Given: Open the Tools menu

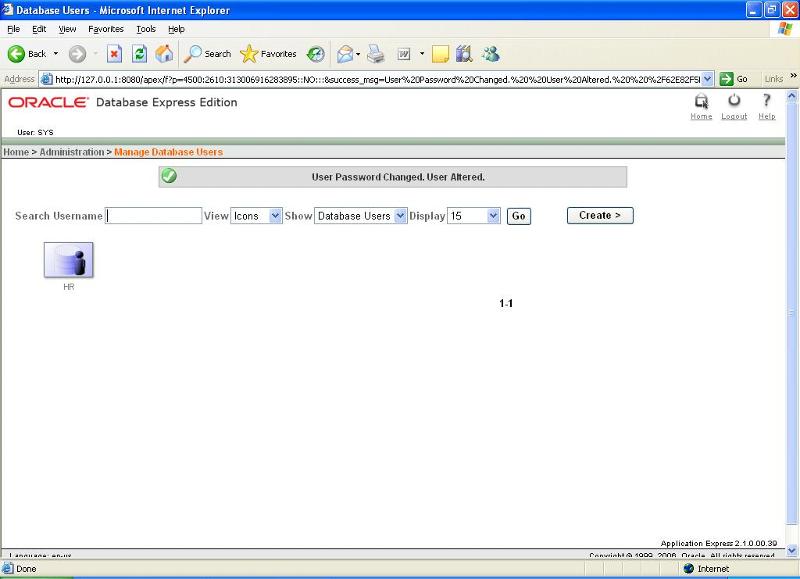Looking at the screenshot, I should 146,29.
